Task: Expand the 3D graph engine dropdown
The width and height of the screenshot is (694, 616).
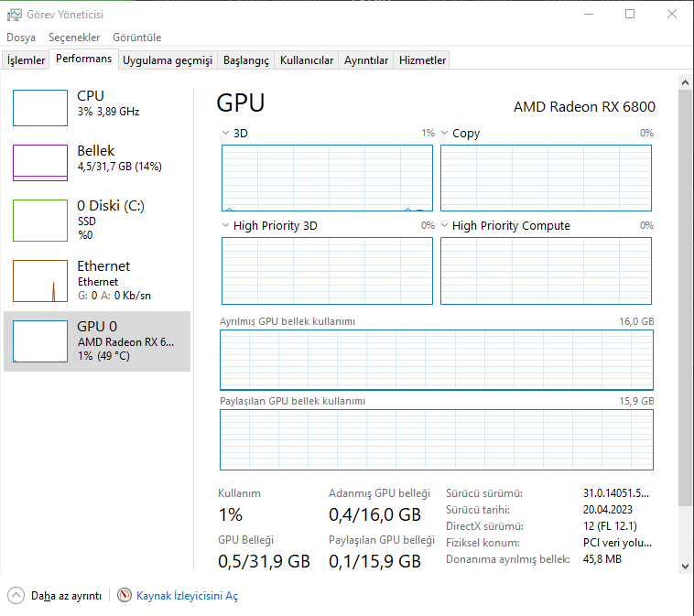Action: click(226, 134)
